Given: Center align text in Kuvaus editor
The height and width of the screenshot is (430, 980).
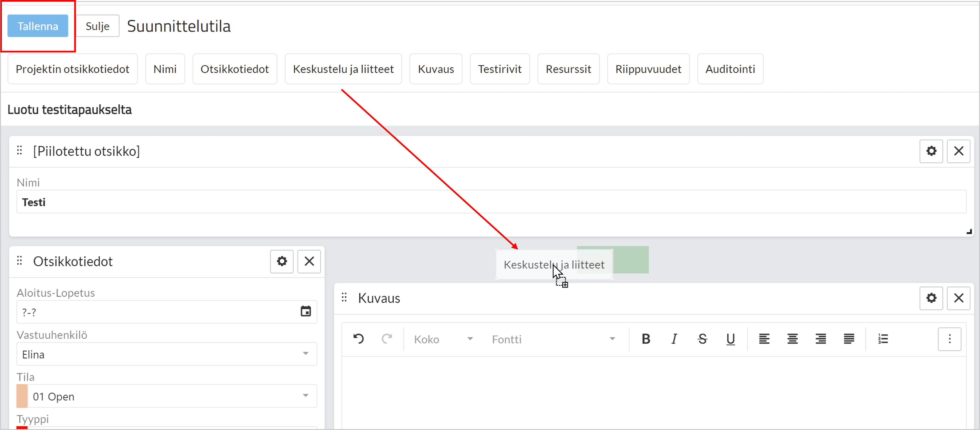Looking at the screenshot, I should (x=792, y=339).
